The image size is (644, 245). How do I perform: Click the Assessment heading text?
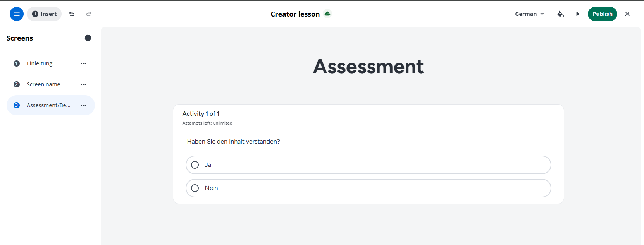[368, 66]
